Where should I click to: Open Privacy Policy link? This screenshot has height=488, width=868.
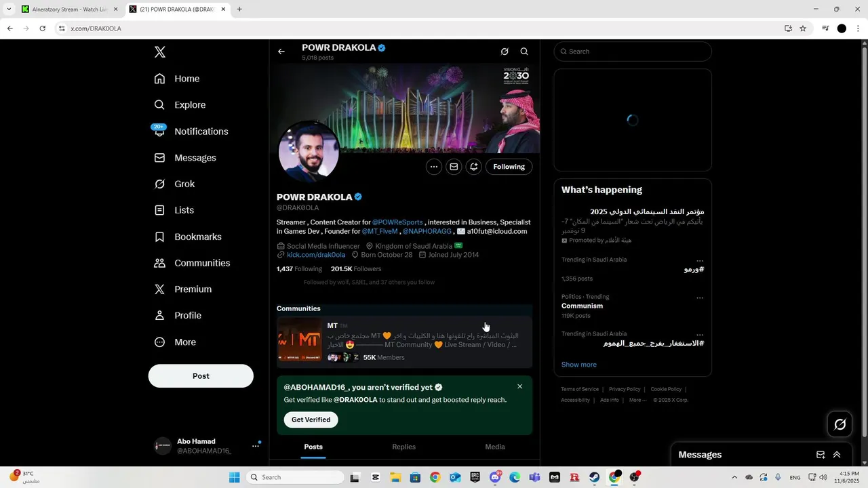pos(625,389)
